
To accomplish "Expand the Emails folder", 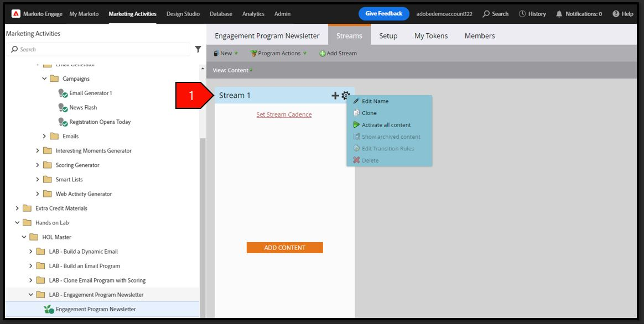I will point(44,137).
